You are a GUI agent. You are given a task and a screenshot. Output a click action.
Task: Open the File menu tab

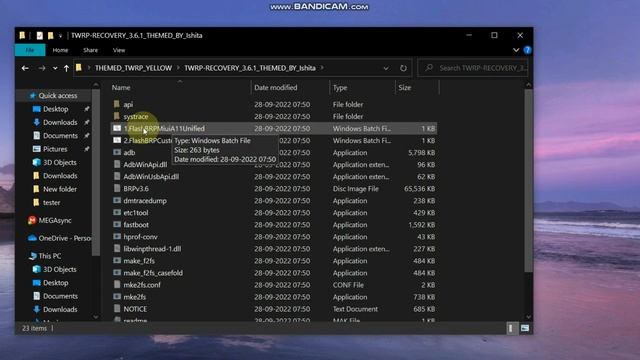point(30,50)
